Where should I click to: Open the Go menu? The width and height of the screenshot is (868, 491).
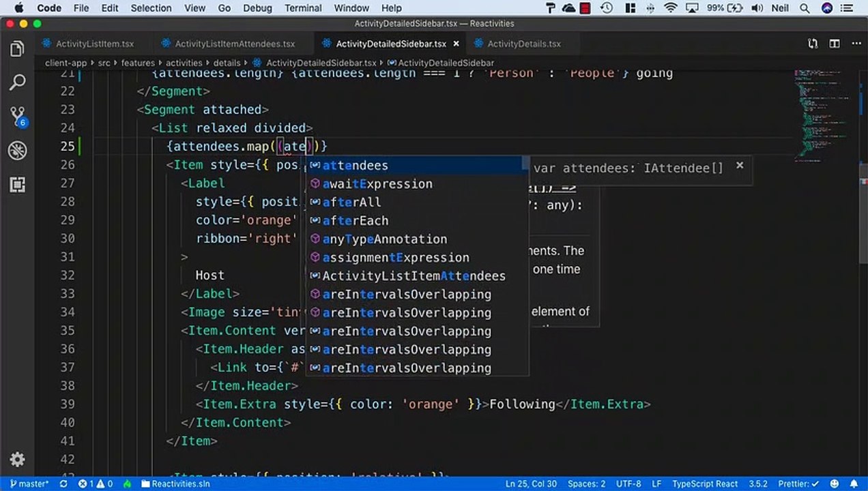(x=225, y=8)
